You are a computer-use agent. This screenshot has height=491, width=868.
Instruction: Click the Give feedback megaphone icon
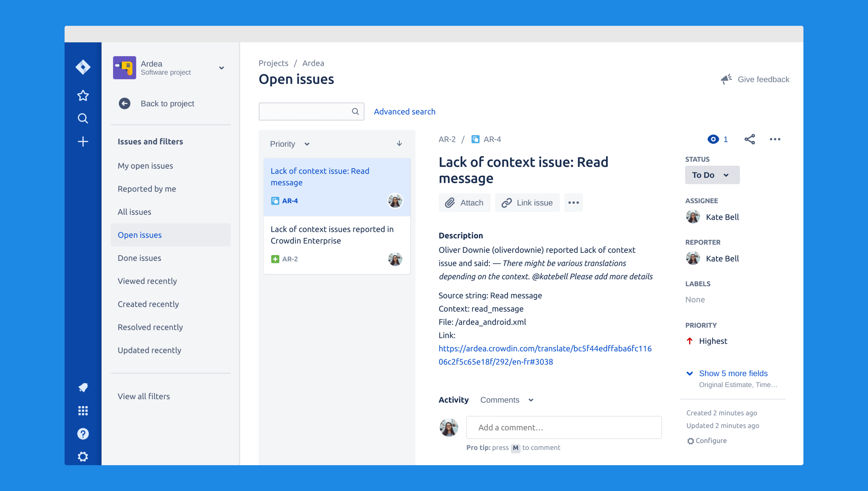726,79
